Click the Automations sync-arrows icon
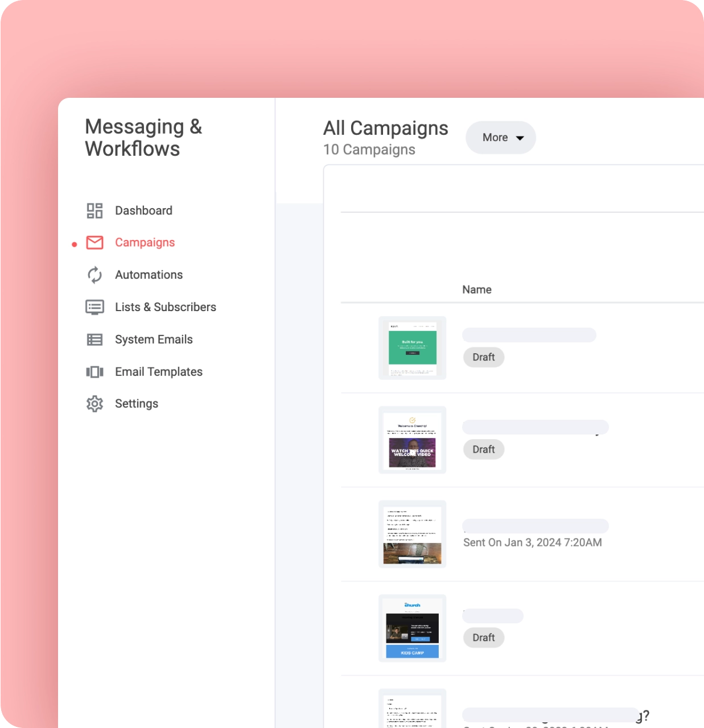The width and height of the screenshot is (704, 728). 94,275
